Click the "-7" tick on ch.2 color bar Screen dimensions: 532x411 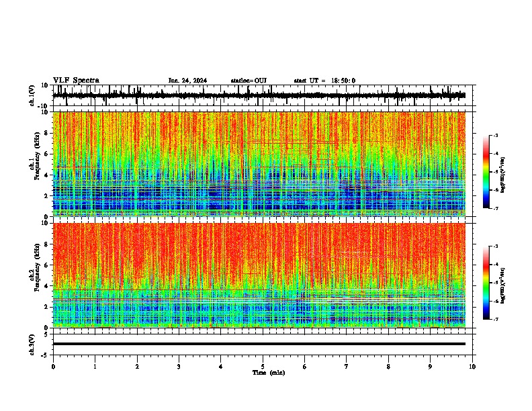(x=495, y=319)
